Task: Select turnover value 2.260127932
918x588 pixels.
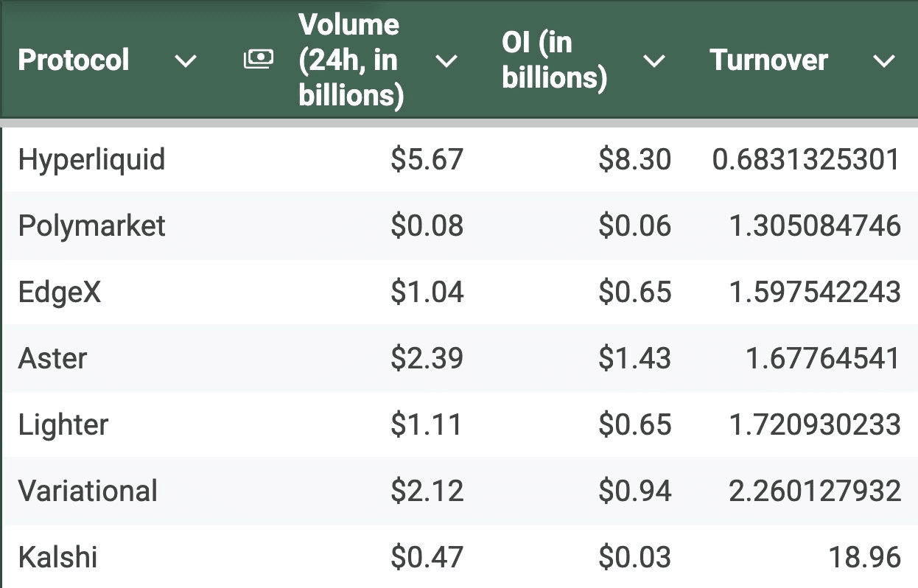Action: pos(815,491)
